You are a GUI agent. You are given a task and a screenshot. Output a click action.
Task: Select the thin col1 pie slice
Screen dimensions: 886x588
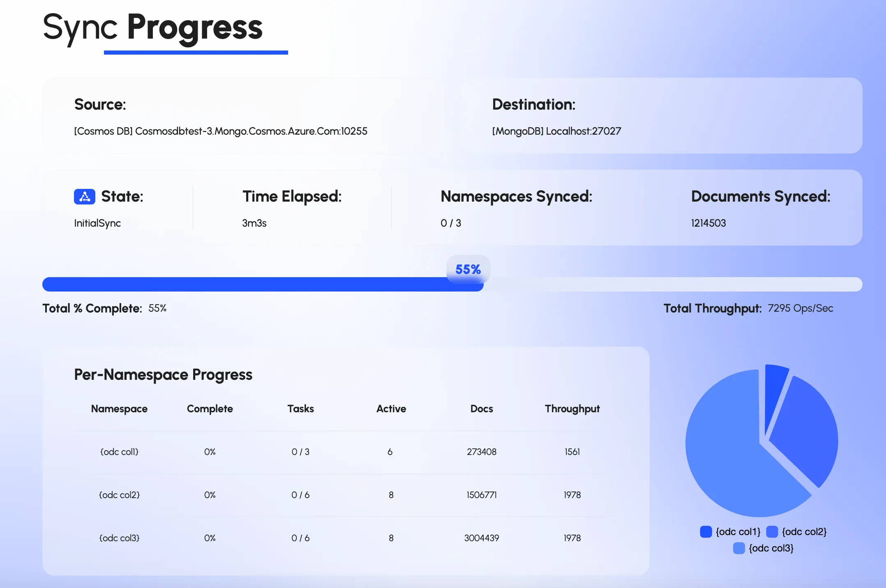[774, 394]
